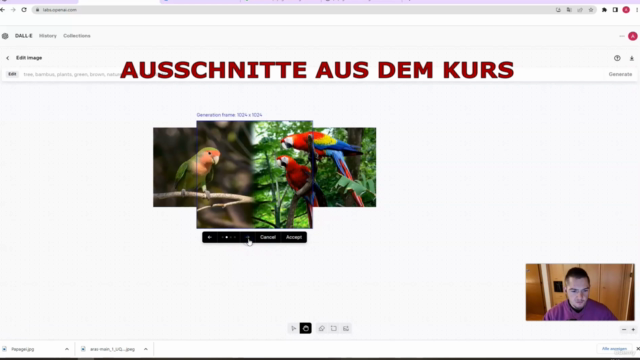
Task: Click the labs.openai.com address bar
Action: pos(294,10)
